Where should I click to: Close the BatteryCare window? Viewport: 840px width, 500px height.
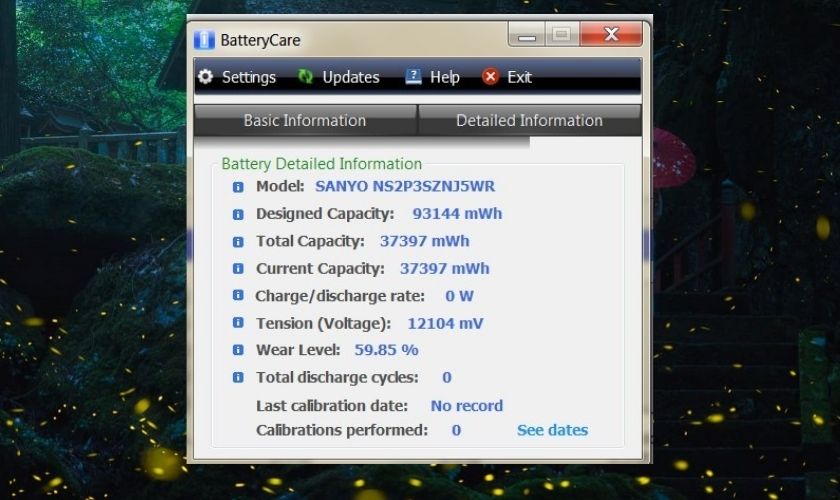[x=611, y=36]
